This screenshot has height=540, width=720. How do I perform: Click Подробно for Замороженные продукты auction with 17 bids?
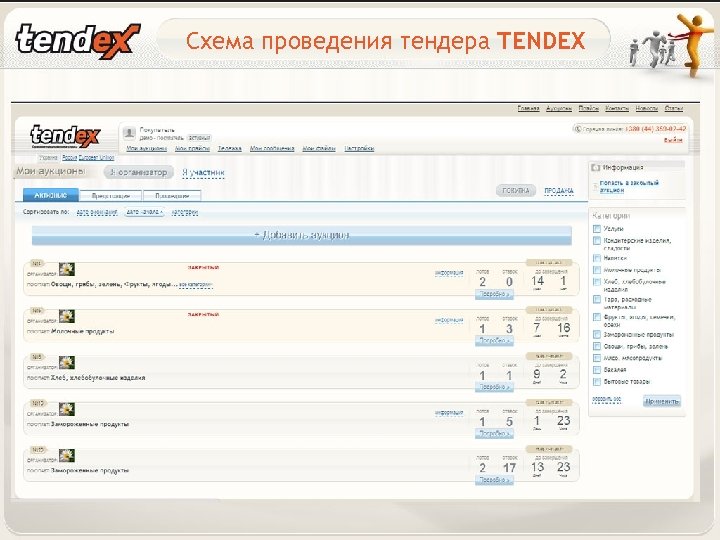click(494, 480)
